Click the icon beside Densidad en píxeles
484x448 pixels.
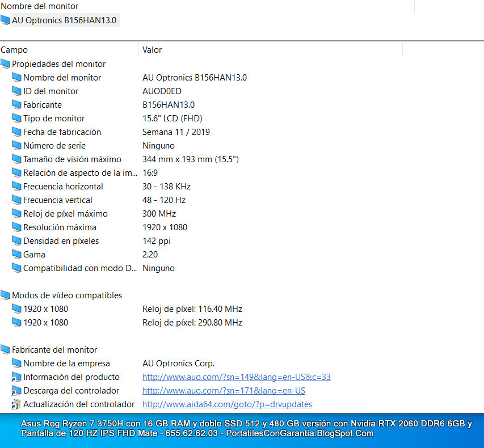16,240
